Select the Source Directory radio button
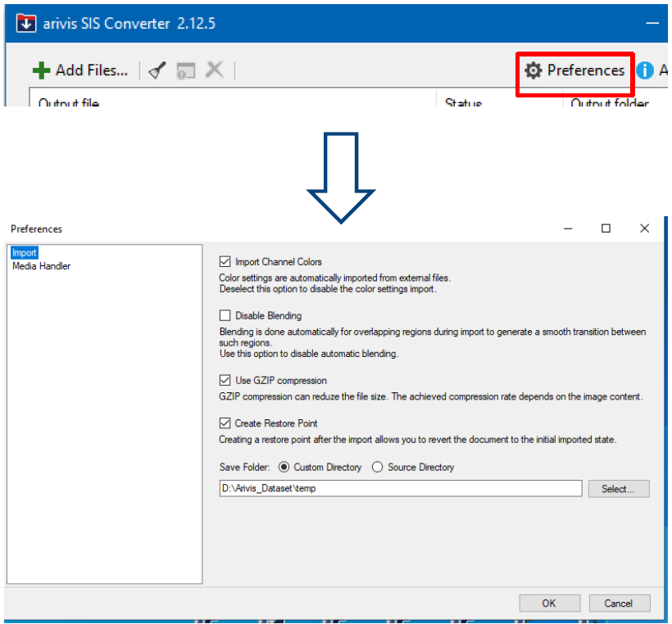Image resolution: width=672 pixels, height=624 pixels. (x=378, y=467)
